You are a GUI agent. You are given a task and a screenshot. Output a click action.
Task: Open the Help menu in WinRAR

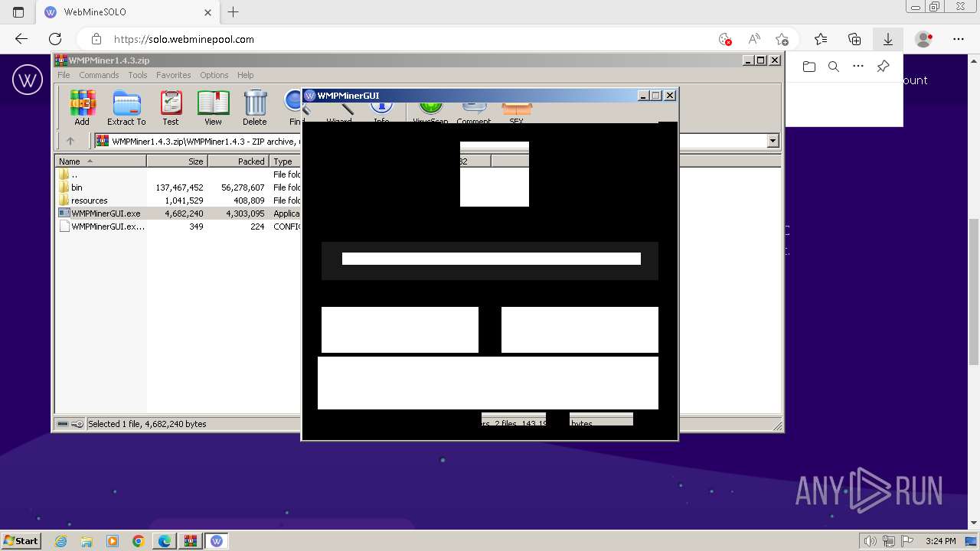pos(246,75)
